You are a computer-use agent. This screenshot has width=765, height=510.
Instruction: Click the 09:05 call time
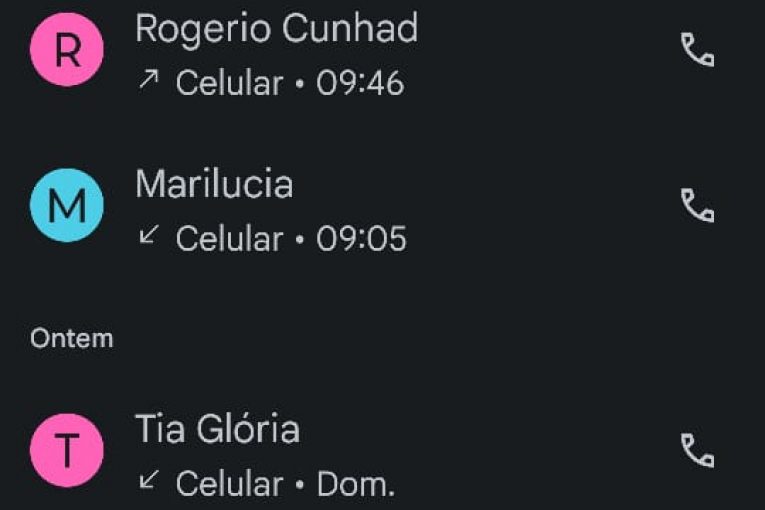point(361,238)
